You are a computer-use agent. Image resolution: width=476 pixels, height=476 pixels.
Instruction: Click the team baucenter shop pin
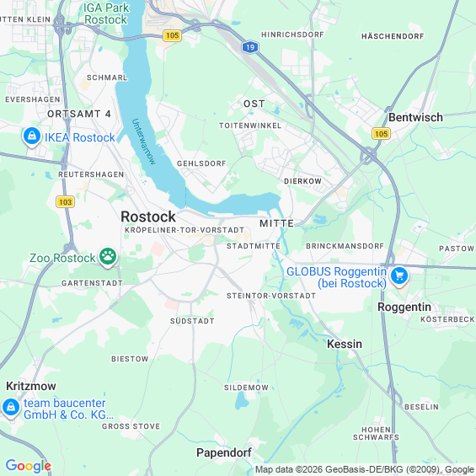(x=11, y=409)
